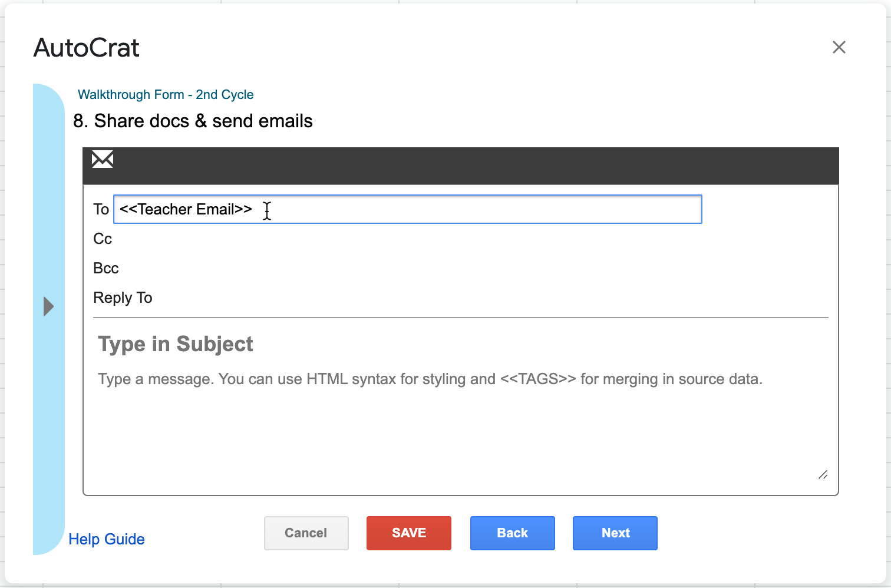Open the "Walkthrough Form - 2nd Cycle" link
Viewport: 891px width, 588px height.
tap(166, 94)
